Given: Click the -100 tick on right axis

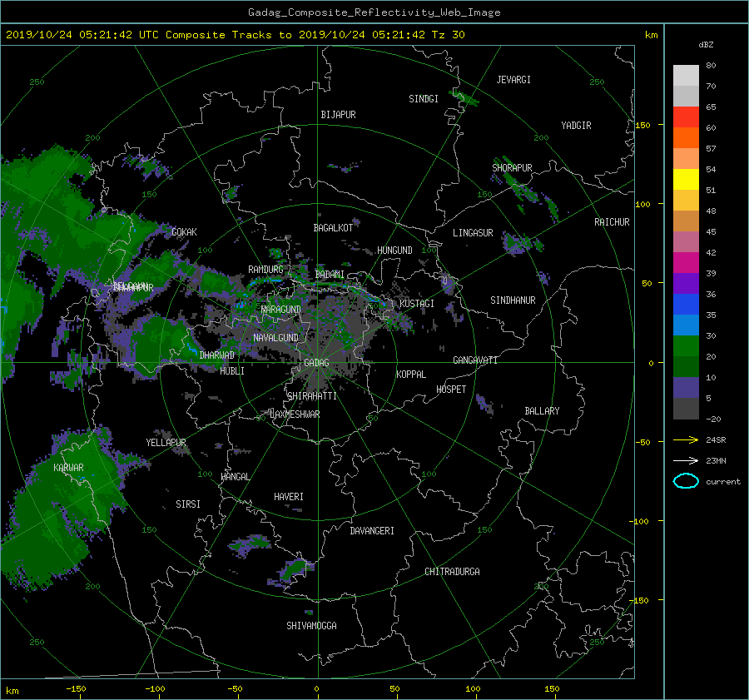Looking at the screenshot, I should coord(640,521).
